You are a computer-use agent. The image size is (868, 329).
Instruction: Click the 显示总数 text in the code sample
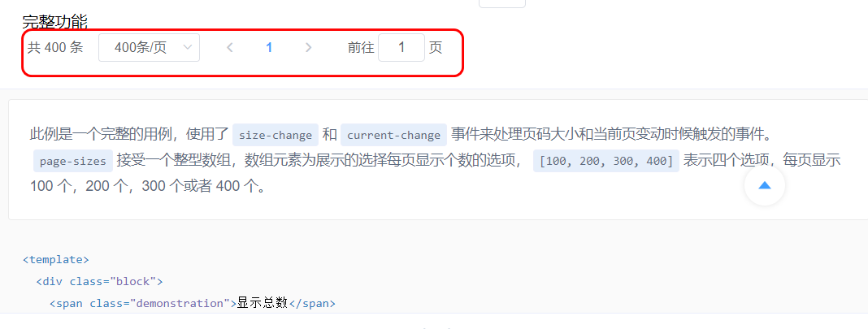(263, 303)
